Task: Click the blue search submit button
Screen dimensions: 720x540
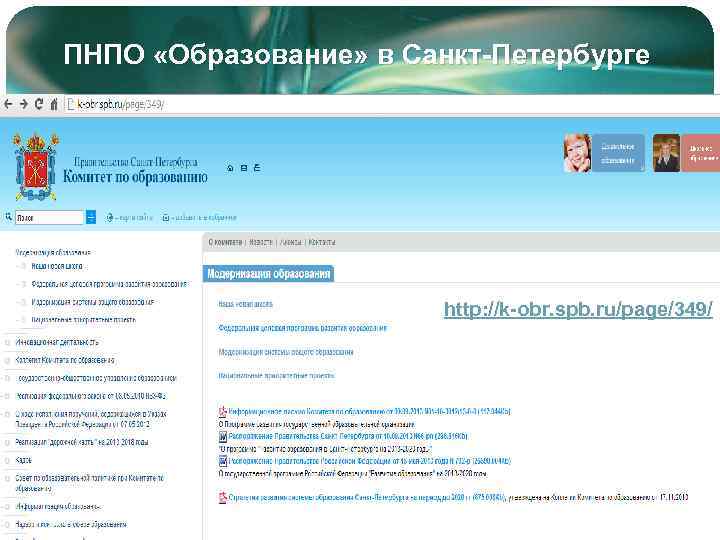Action: point(91,217)
